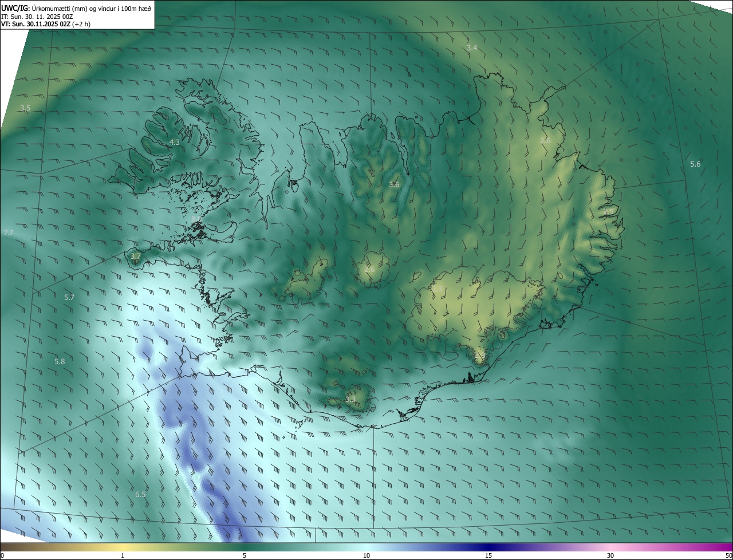This screenshot has height=560, width=733.
Task: Click the 5 tick on the color scale
Action: coord(245,555)
